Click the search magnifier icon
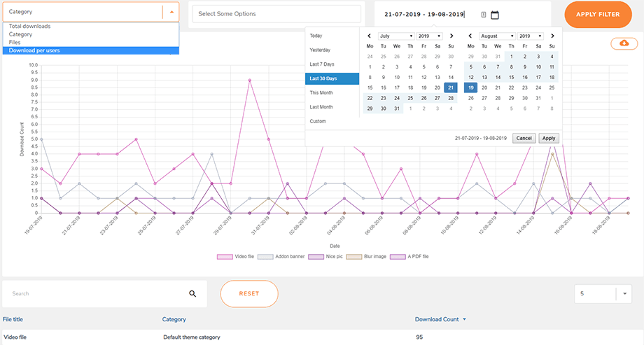 click(192, 294)
